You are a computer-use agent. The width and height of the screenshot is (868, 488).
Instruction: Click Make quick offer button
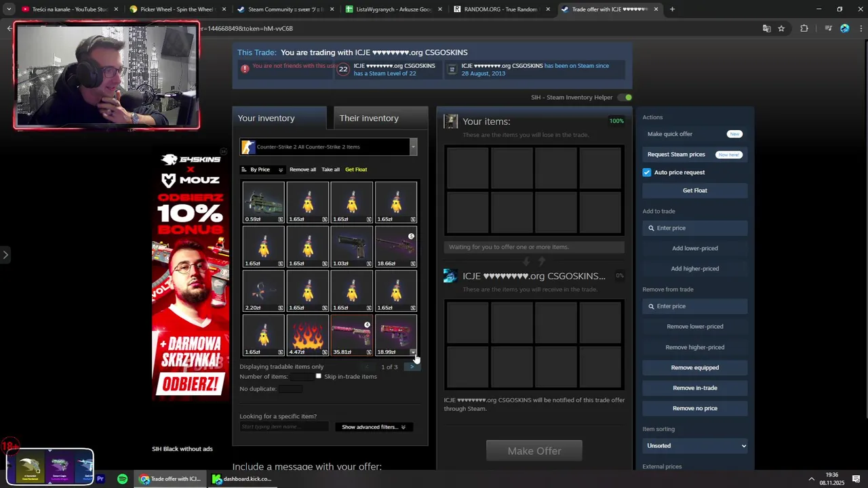click(x=695, y=134)
